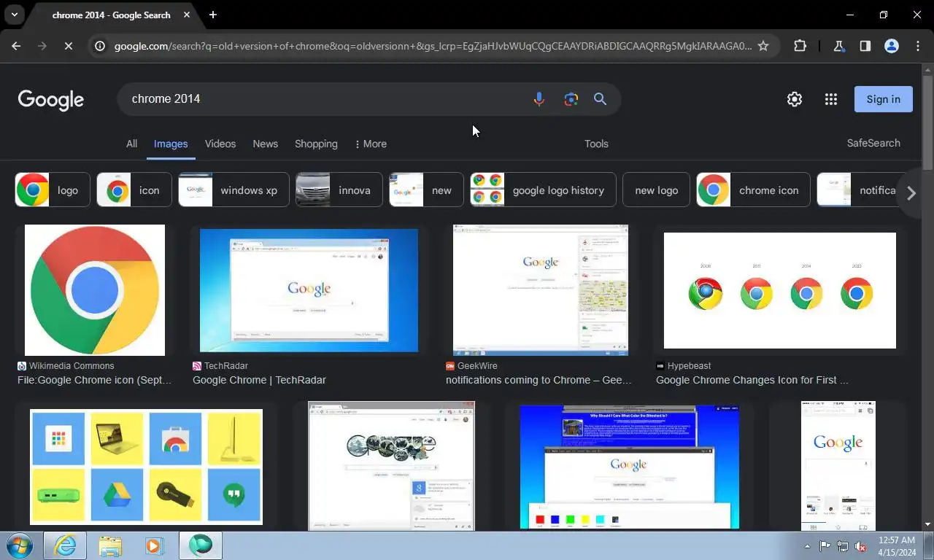Close the chrome 2014 tab
Image resolution: width=934 pixels, height=560 pixels.
point(187,15)
